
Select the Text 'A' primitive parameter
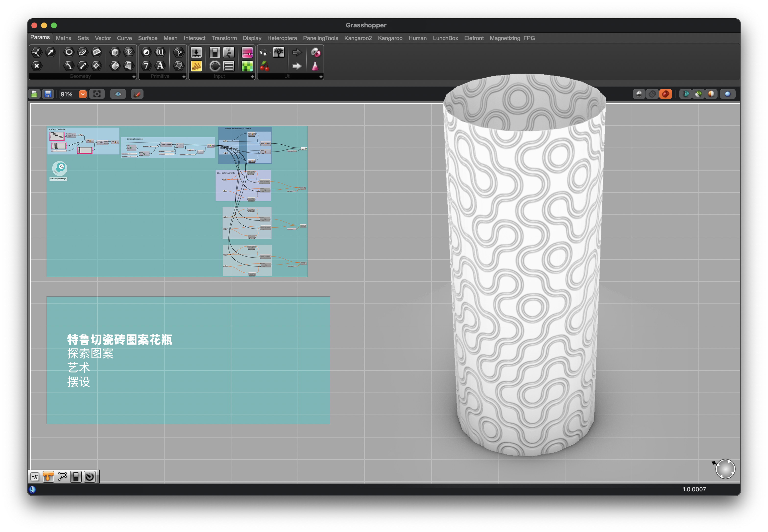(160, 66)
